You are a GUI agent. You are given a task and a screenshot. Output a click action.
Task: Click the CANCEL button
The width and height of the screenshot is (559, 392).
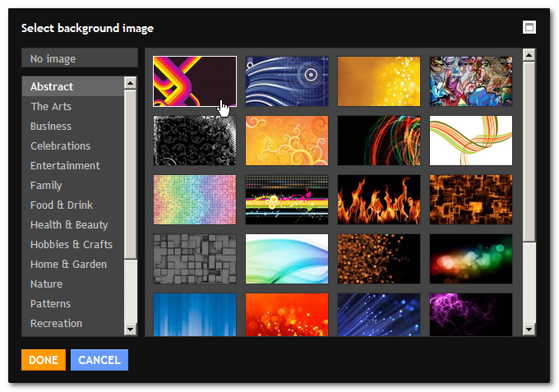(99, 360)
